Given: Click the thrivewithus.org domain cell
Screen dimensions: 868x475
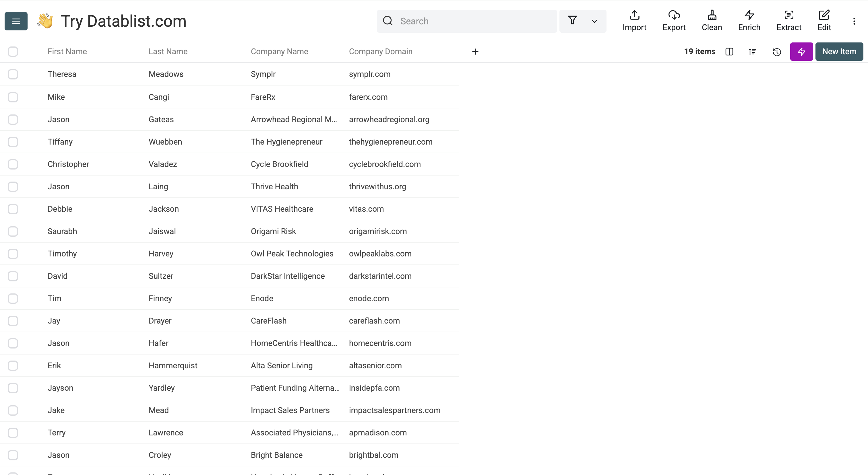Looking at the screenshot, I should pyautogui.click(x=377, y=186).
